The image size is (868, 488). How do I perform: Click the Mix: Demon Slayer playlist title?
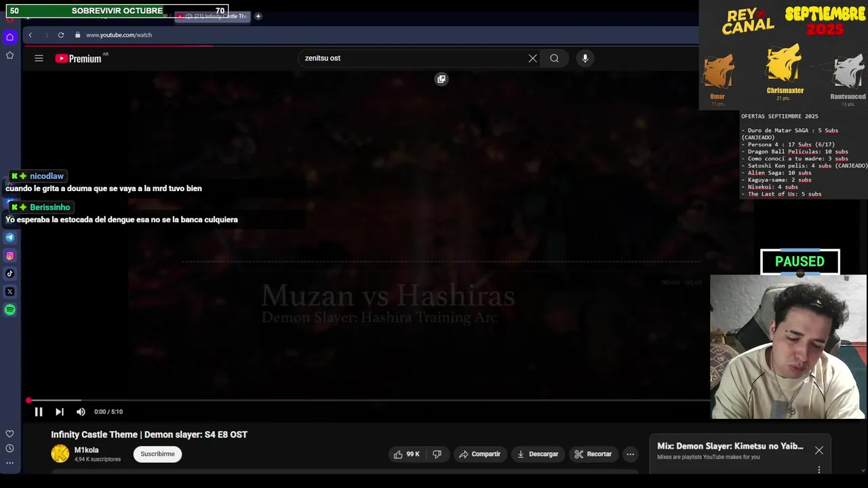(x=730, y=446)
